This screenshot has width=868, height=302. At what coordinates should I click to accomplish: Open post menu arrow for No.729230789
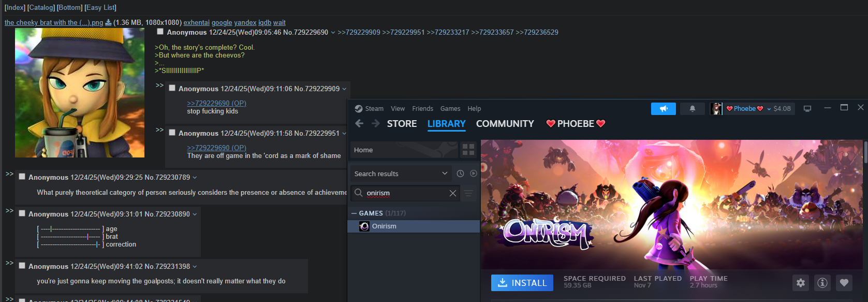[x=195, y=178]
